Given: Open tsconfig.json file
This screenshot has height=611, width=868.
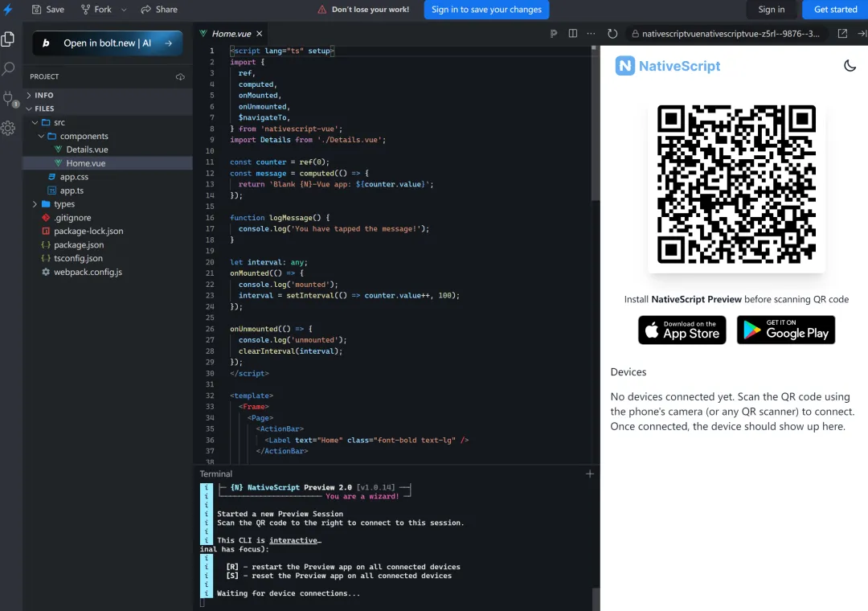Looking at the screenshot, I should coord(108,258).
